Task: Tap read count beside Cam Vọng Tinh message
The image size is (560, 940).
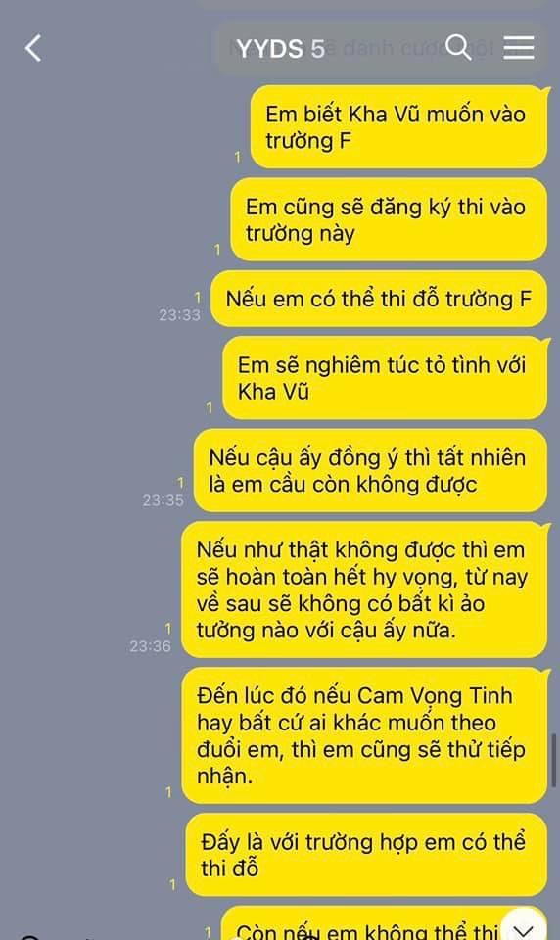Action: [x=168, y=792]
